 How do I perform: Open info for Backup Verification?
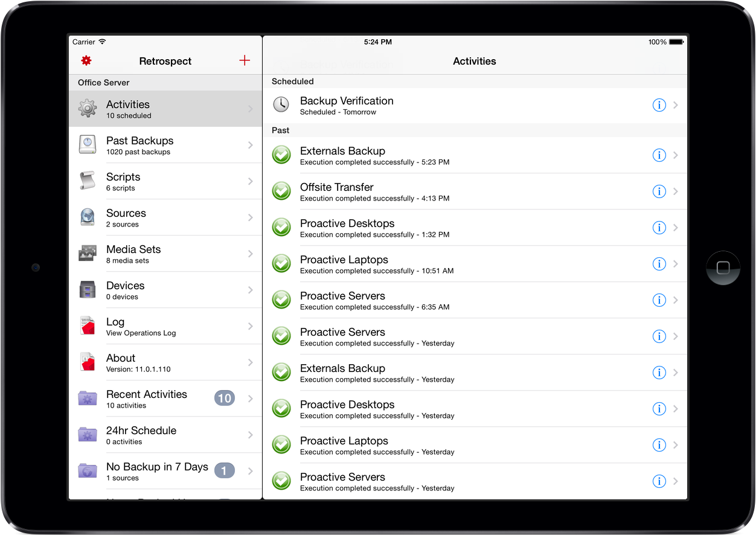[x=659, y=105]
